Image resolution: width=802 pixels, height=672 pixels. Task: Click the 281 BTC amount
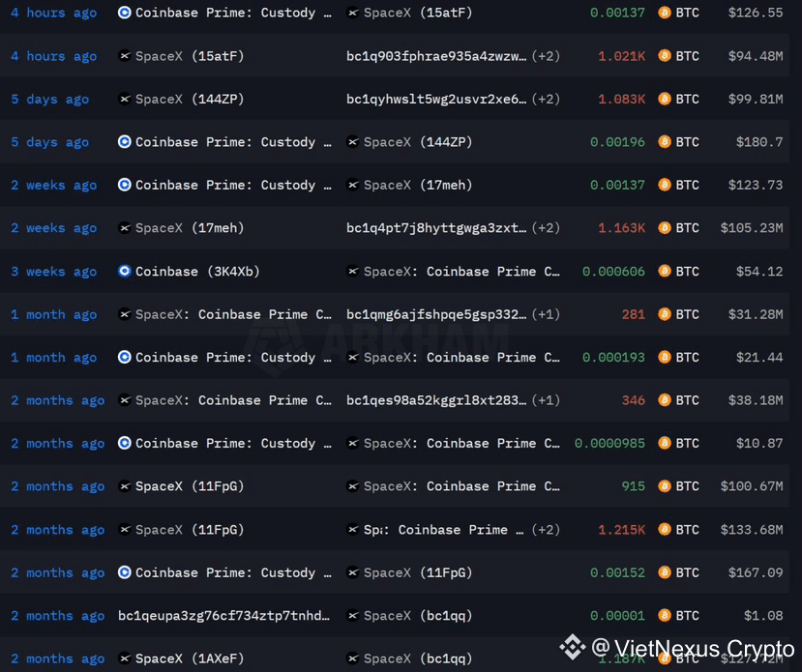634,314
